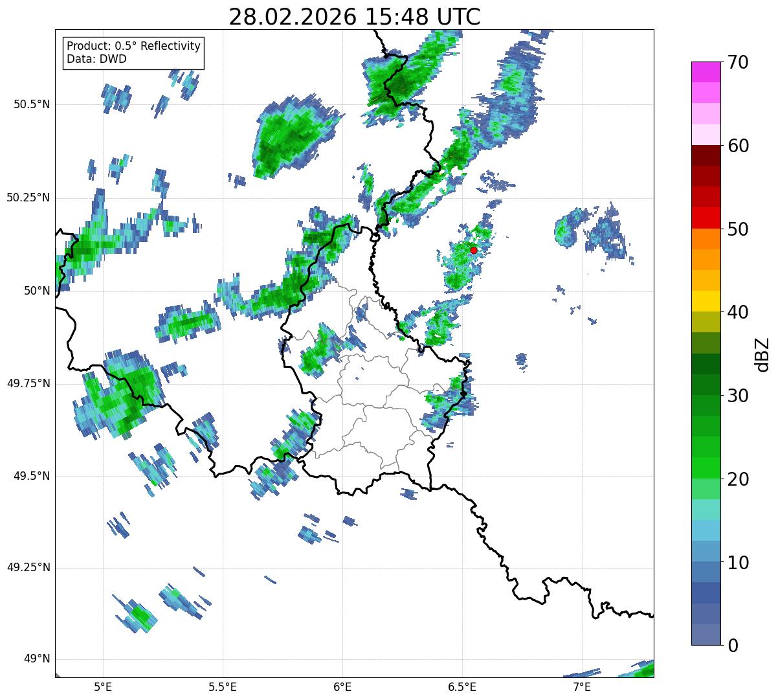Click the Data: DWD label

pos(96,59)
